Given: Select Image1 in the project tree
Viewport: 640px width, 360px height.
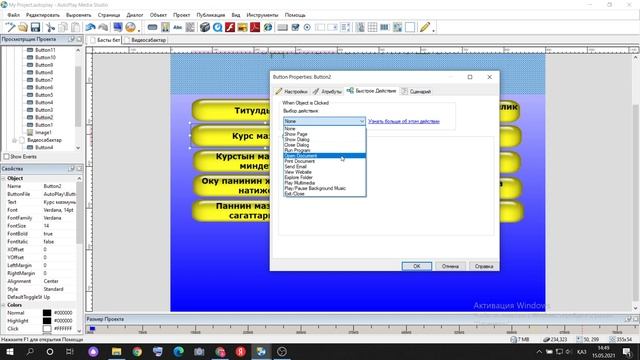Looking at the screenshot, I should (x=43, y=133).
